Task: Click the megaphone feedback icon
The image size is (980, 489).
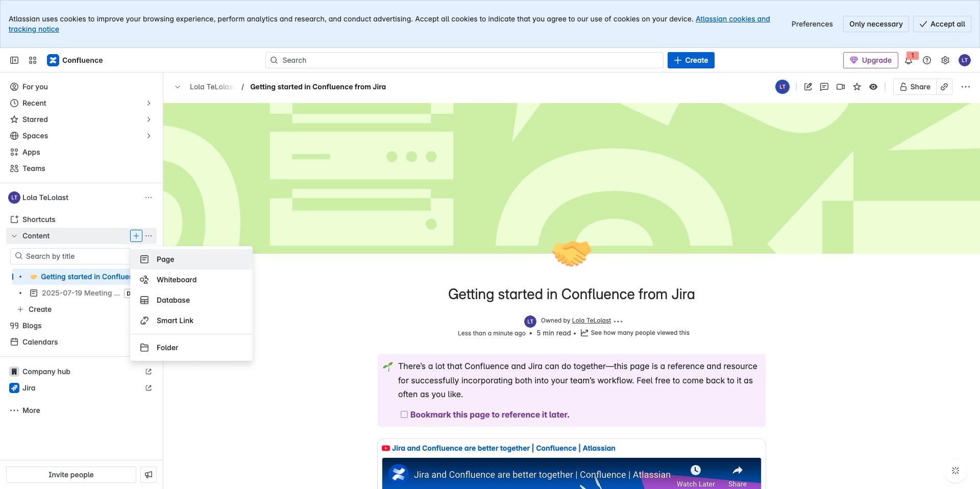Action: (149, 475)
